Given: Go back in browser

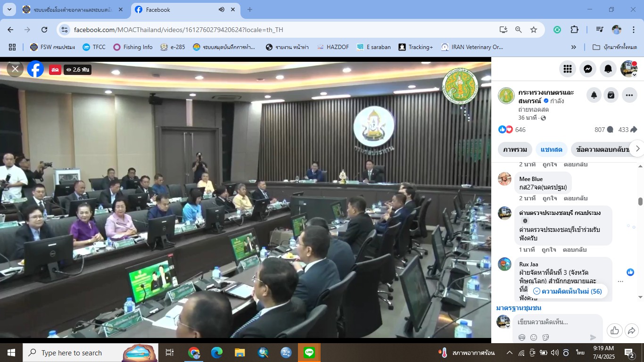Looking at the screenshot, I should (x=10, y=30).
